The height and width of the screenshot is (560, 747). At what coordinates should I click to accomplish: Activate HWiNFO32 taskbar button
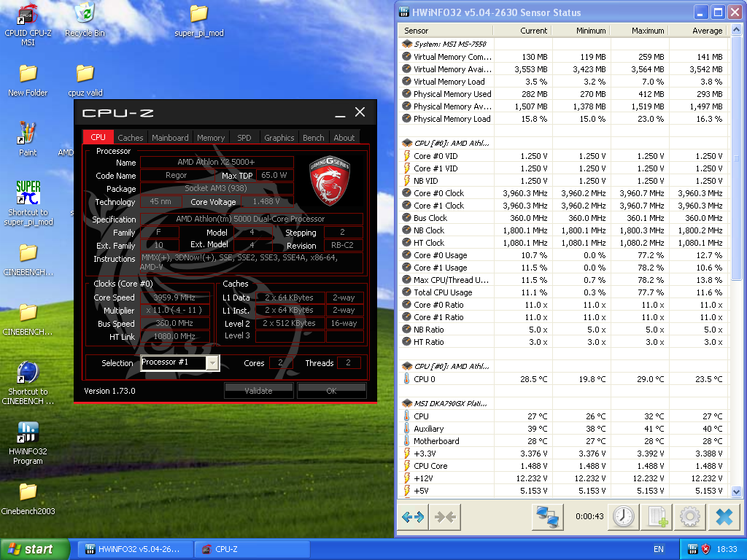click(133, 549)
